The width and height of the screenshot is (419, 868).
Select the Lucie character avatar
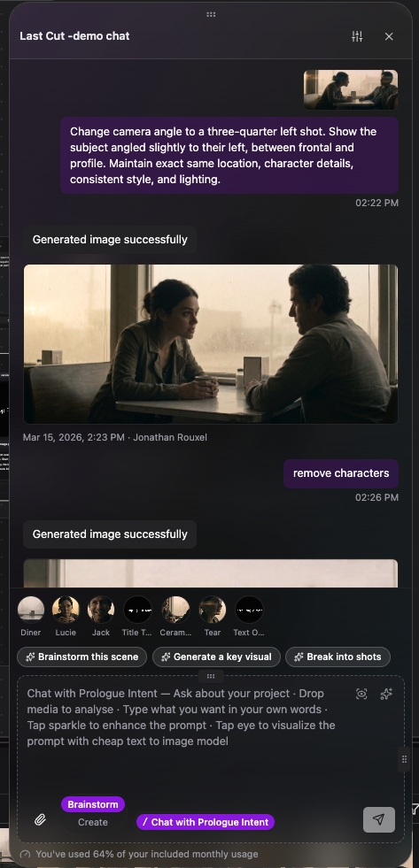66,610
